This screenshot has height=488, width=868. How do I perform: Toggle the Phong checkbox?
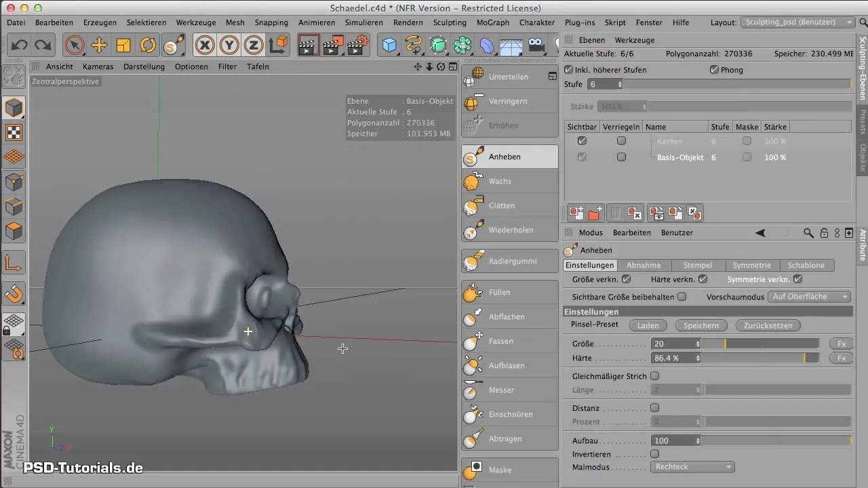pos(714,70)
